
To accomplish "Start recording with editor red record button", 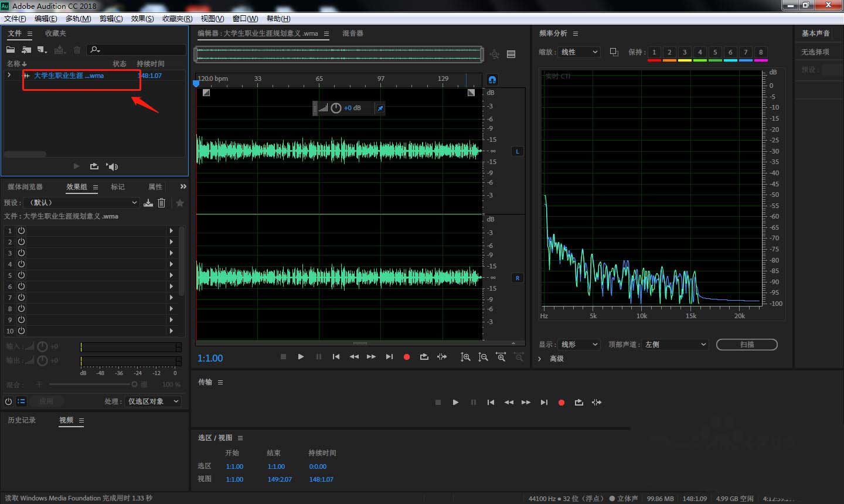I will click(407, 357).
